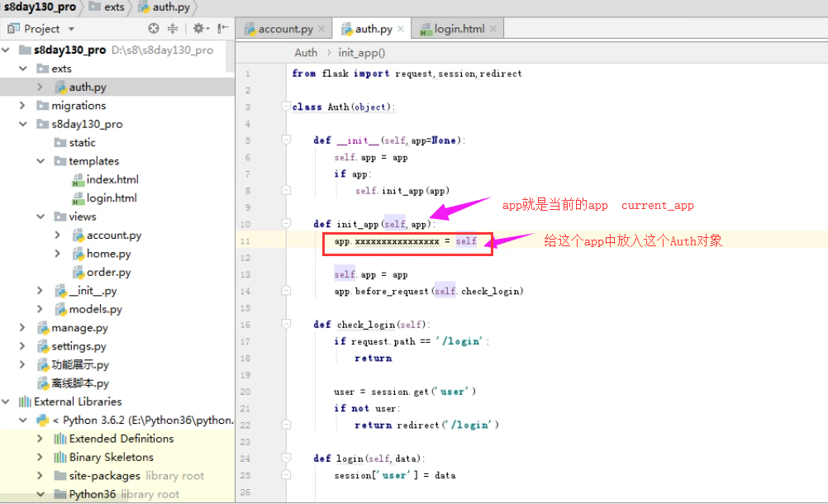Click the Collapse All icon in Project toolbar

click(x=172, y=28)
